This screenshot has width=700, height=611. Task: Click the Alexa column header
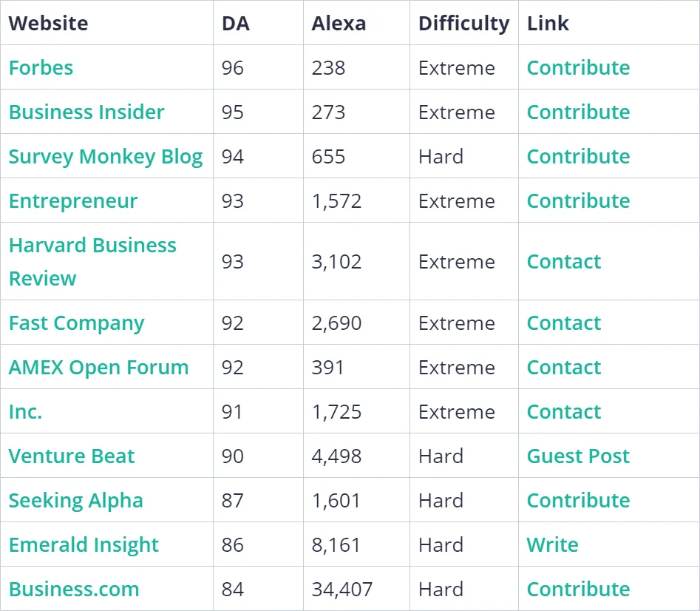point(339,23)
